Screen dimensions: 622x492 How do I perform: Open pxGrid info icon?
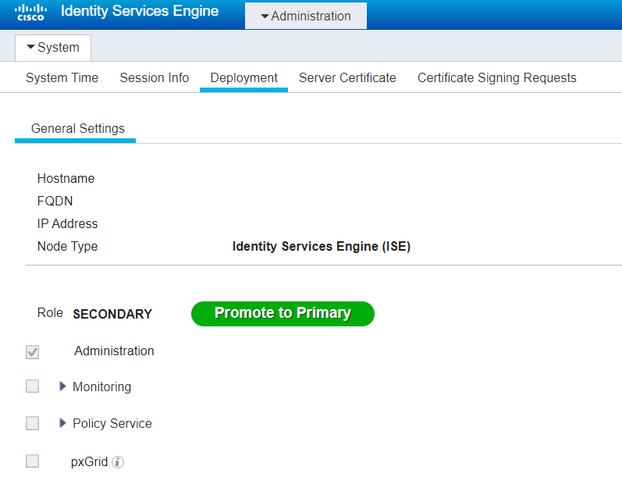(x=117, y=462)
